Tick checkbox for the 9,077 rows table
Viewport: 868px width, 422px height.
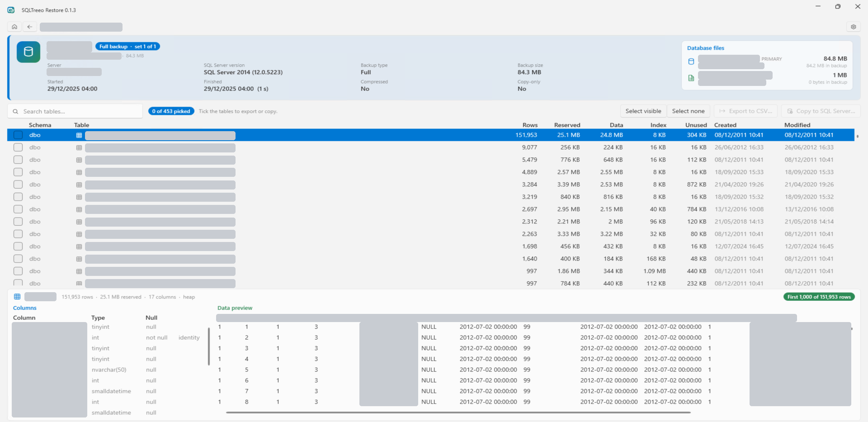[18, 147]
